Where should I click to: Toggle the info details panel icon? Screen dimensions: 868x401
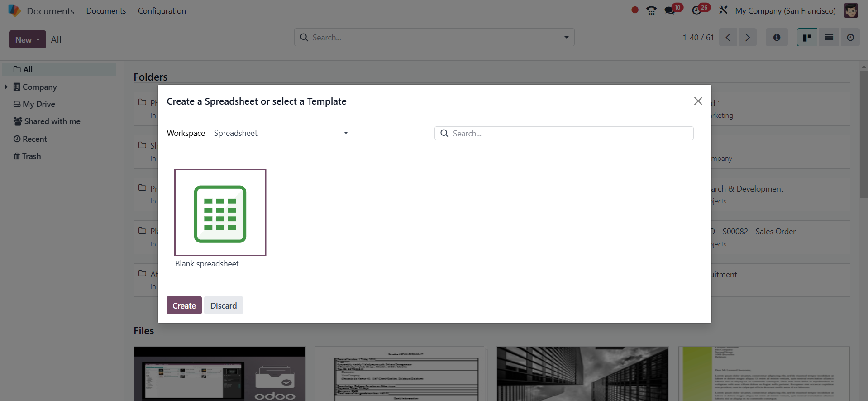pyautogui.click(x=777, y=38)
